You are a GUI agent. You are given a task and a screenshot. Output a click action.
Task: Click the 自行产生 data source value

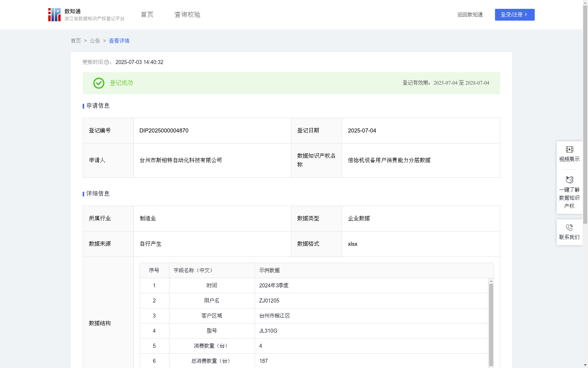coord(151,244)
